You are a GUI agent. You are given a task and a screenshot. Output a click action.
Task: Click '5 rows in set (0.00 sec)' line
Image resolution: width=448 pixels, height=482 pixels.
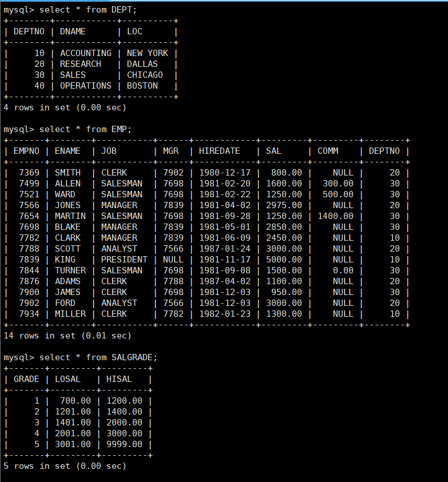pos(65,466)
